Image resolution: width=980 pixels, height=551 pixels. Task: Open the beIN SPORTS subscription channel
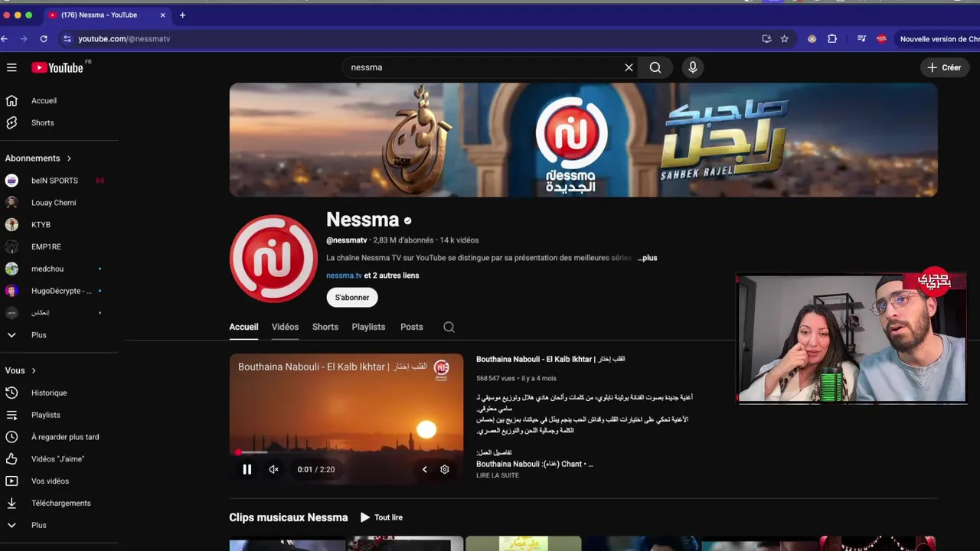pos(54,181)
